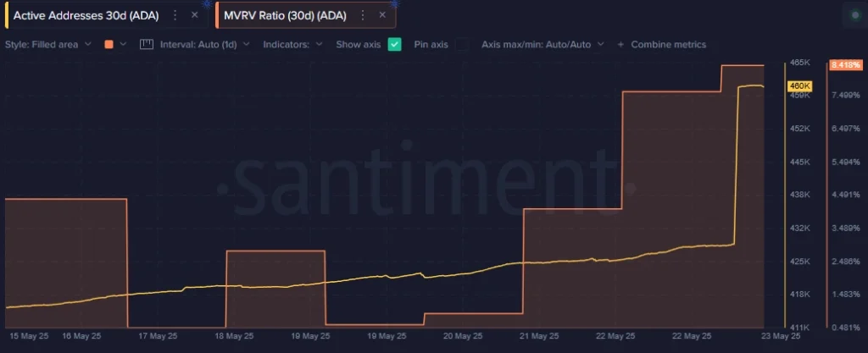Click the 4.491% axis label

point(845,195)
